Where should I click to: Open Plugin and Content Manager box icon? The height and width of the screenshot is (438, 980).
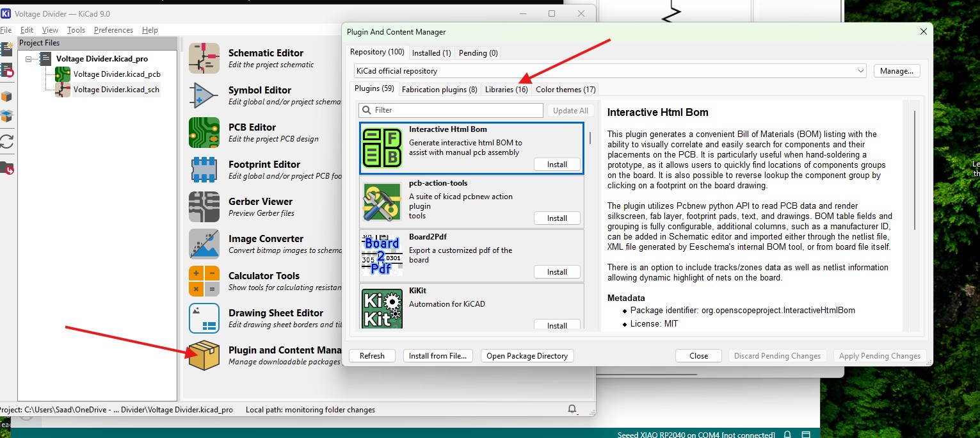[x=204, y=355]
